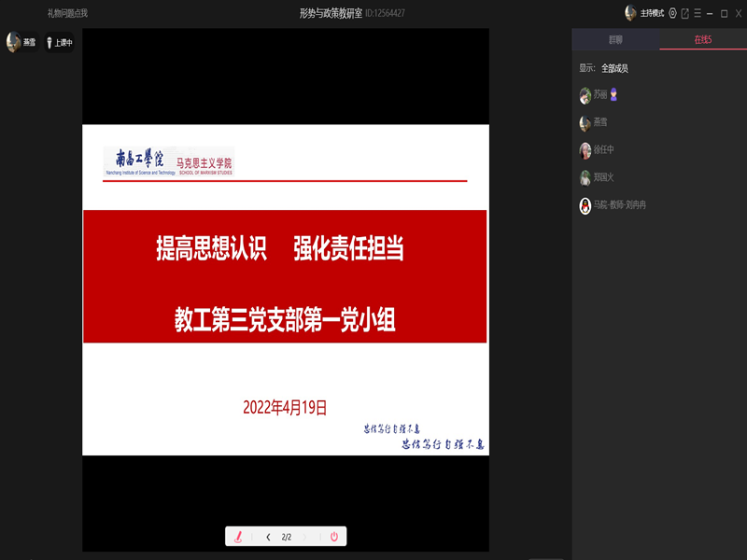This screenshot has width=747, height=560.
Task: Switch to the 群聊 tab
Action: (x=615, y=39)
